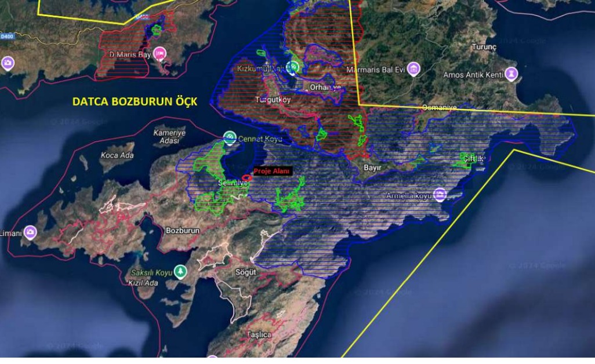Click the D400 road shield
Image resolution: width=595 pixels, height=364 pixels.
[x=7, y=36]
